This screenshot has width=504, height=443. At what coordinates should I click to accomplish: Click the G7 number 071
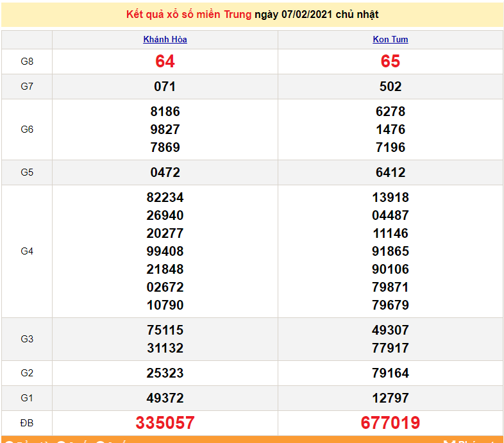coord(165,87)
